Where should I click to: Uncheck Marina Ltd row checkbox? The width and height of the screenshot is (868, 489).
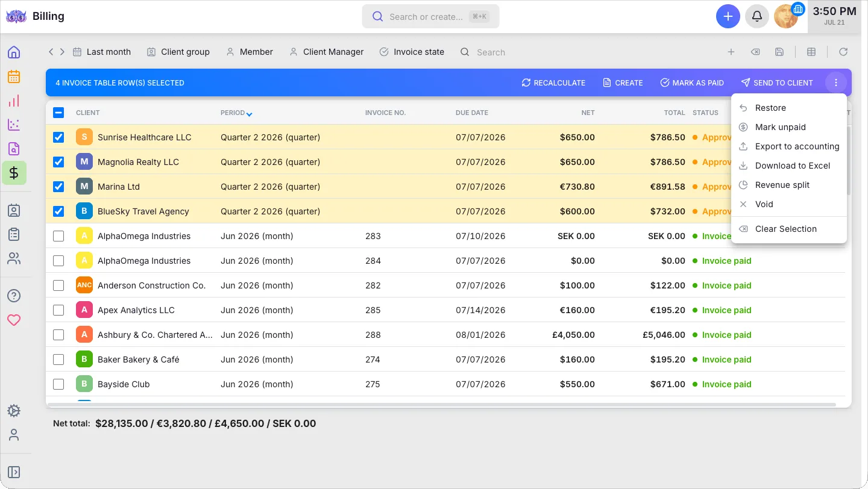point(58,187)
